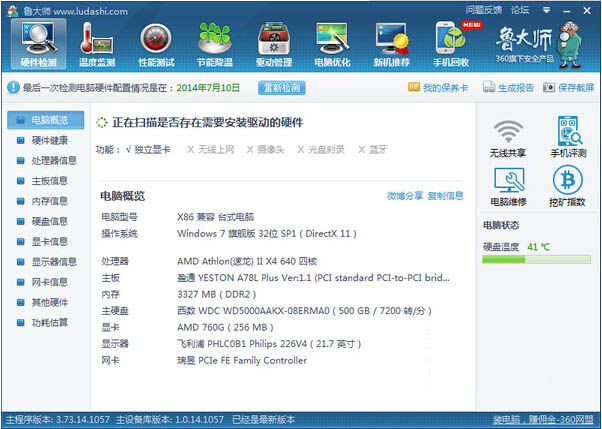Image resolution: width=602 pixels, height=429 pixels.
Task: Open 手机评测 phone benchmark
Action: [x=568, y=137]
